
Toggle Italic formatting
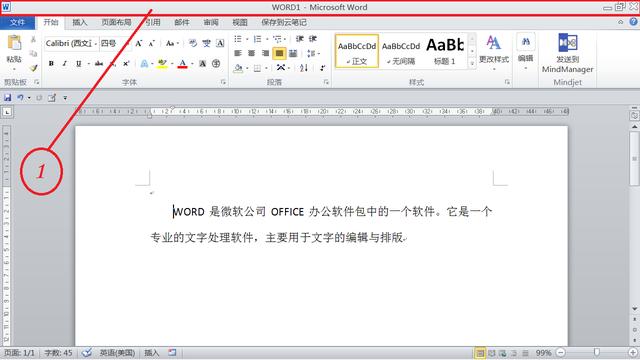[x=64, y=64]
